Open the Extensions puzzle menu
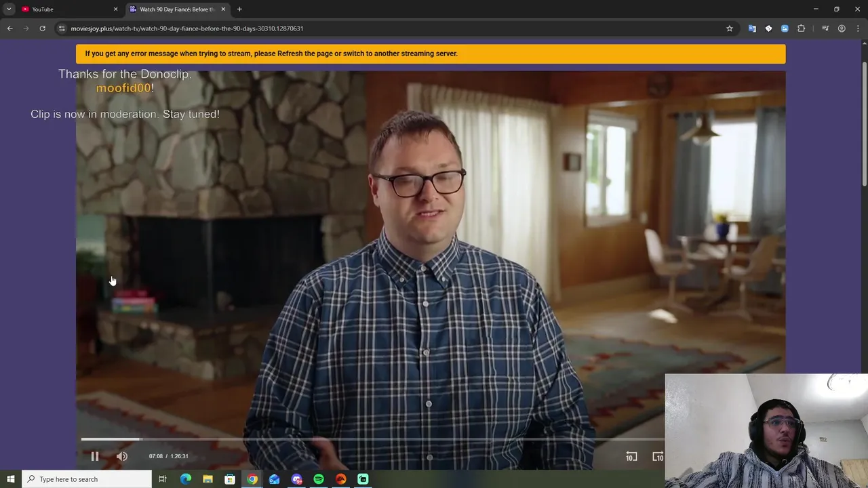 click(x=802, y=28)
